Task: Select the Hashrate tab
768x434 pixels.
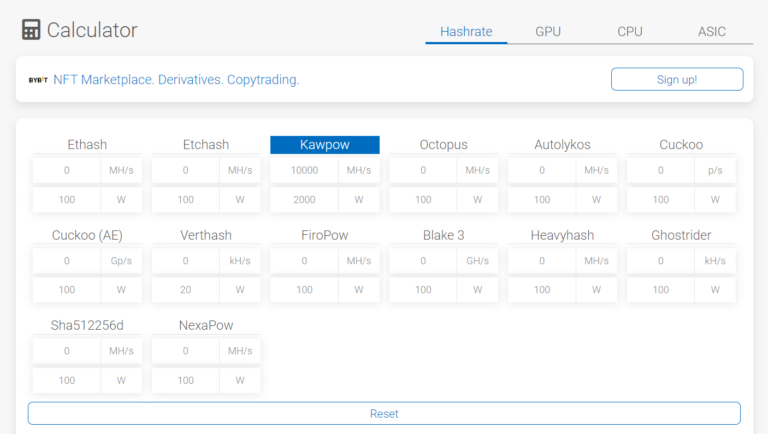Action: tap(466, 31)
